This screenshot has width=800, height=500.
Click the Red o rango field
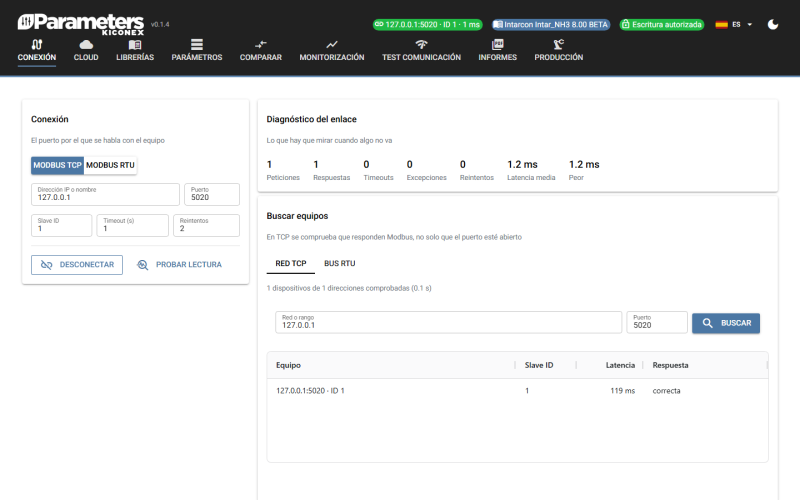(448, 322)
